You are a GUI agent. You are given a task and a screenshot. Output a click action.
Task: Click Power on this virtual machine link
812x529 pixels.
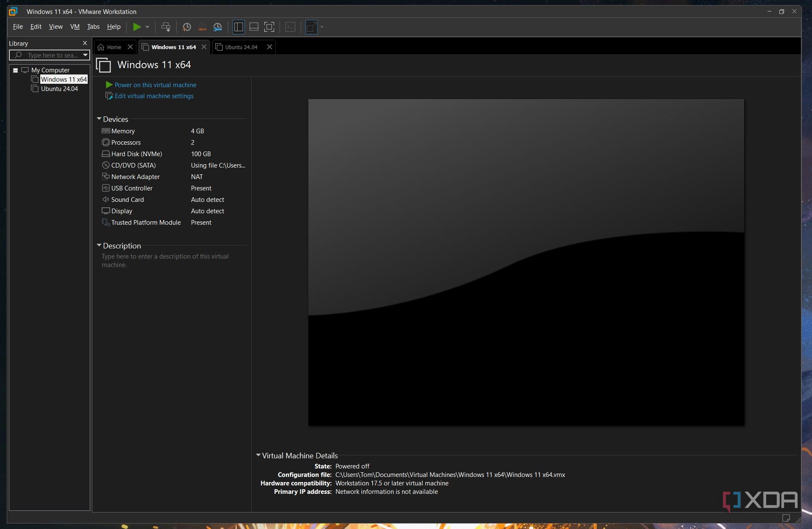[155, 85]
